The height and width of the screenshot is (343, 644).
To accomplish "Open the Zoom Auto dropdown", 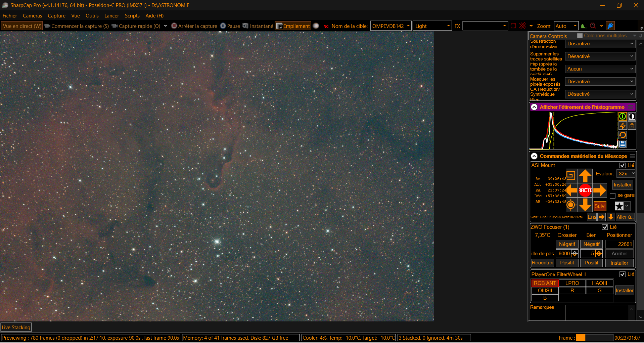I will click(566, 26).
